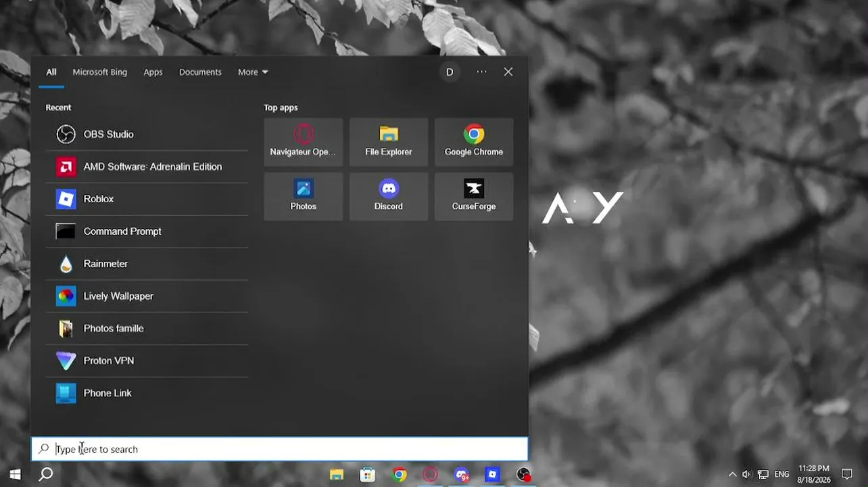This screenshot has height=487, width=868.
Task: Open the CurseForge top app tile
Action: point(474,196)
